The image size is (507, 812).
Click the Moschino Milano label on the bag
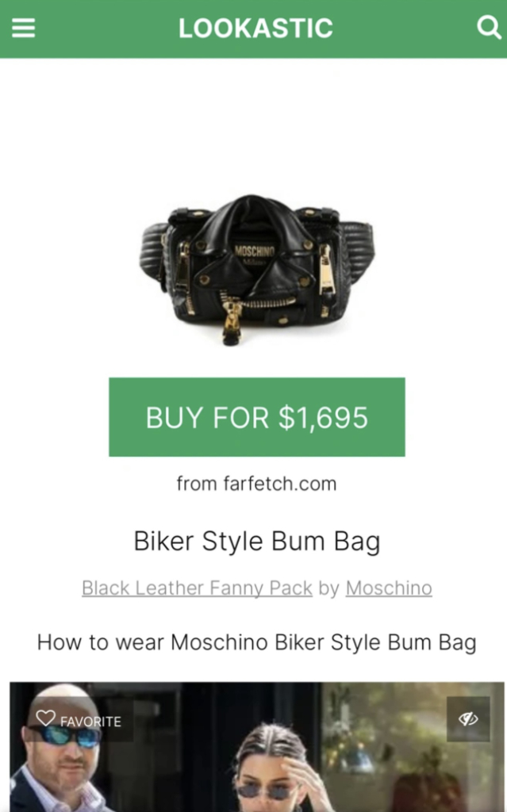click(255, 255)
